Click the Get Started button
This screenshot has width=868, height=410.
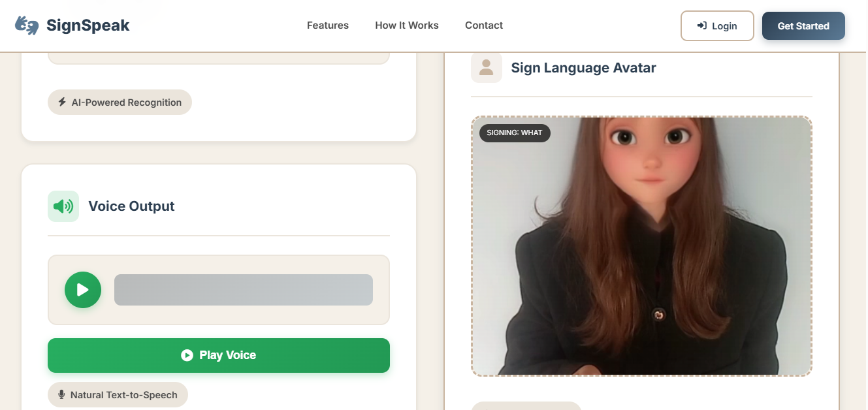[x=803, y=26]
